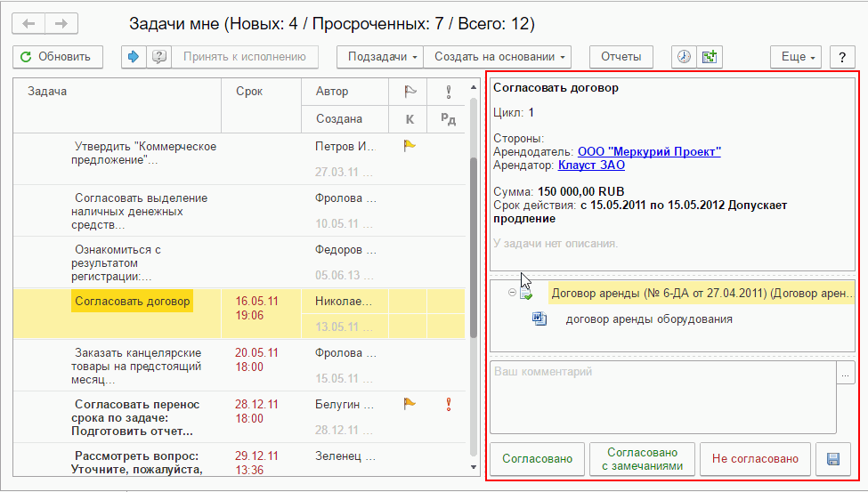Open the clock icon in toolbar
The width and height of the screenshot is (868, 492).
click(684, 57)
